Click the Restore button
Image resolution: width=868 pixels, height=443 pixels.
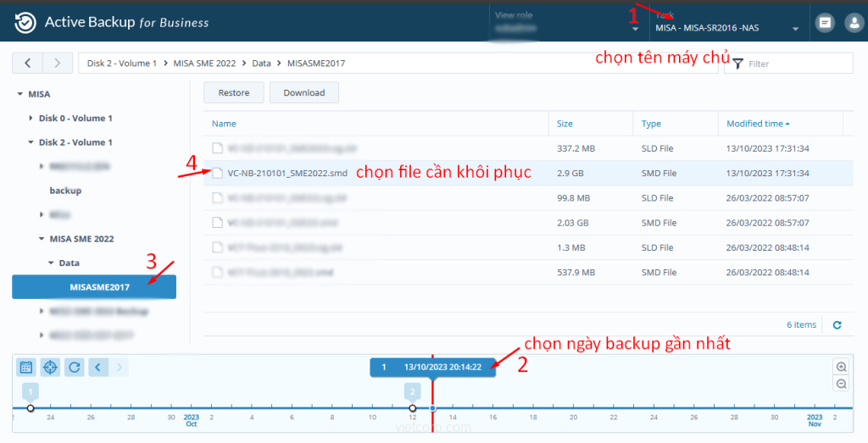tap(233, 92)
